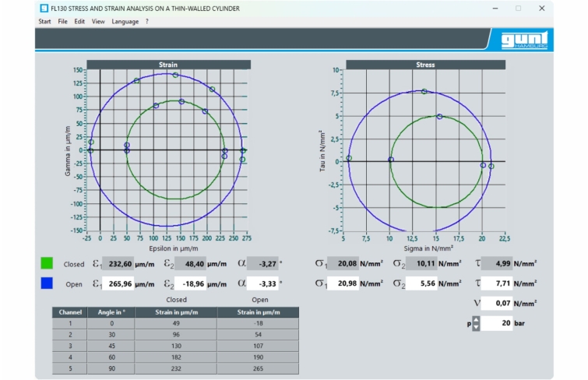
Task: Open the Edit menu
Action: pos(79,21)
